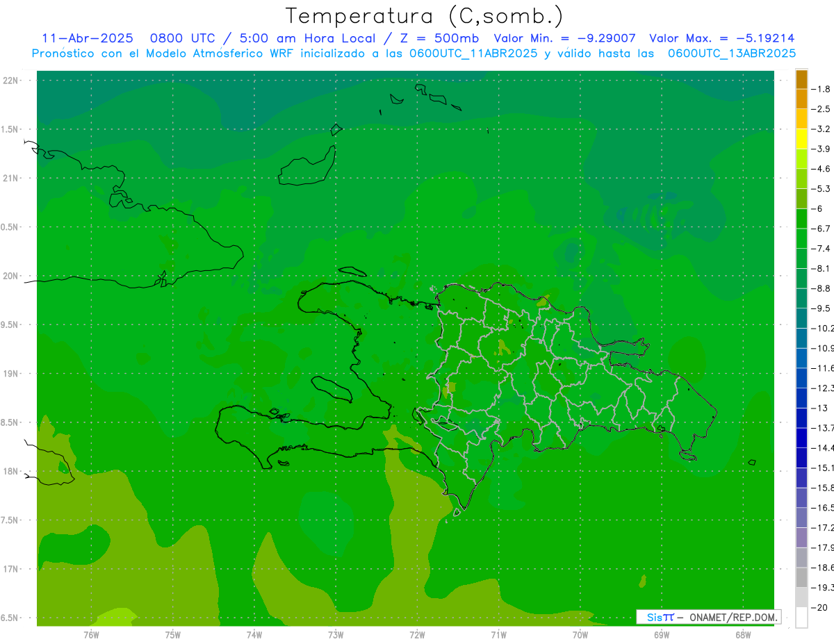Click the "ONAMET/REP.DOM." credit label
This screenshot has height=644, width=834.
point(733,617)
